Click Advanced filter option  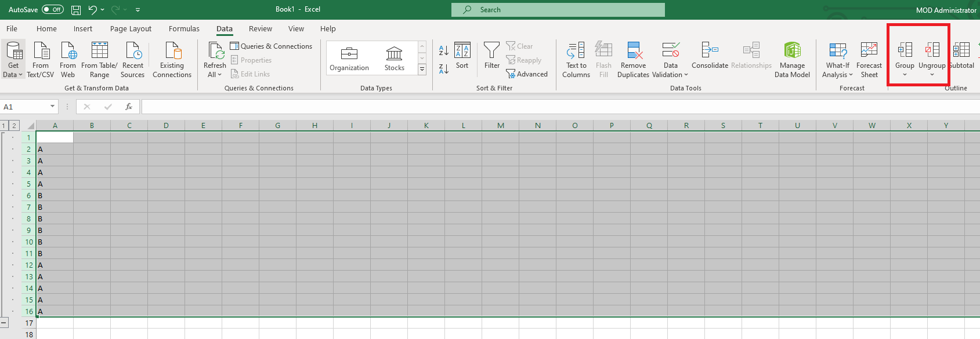point(527,74)
